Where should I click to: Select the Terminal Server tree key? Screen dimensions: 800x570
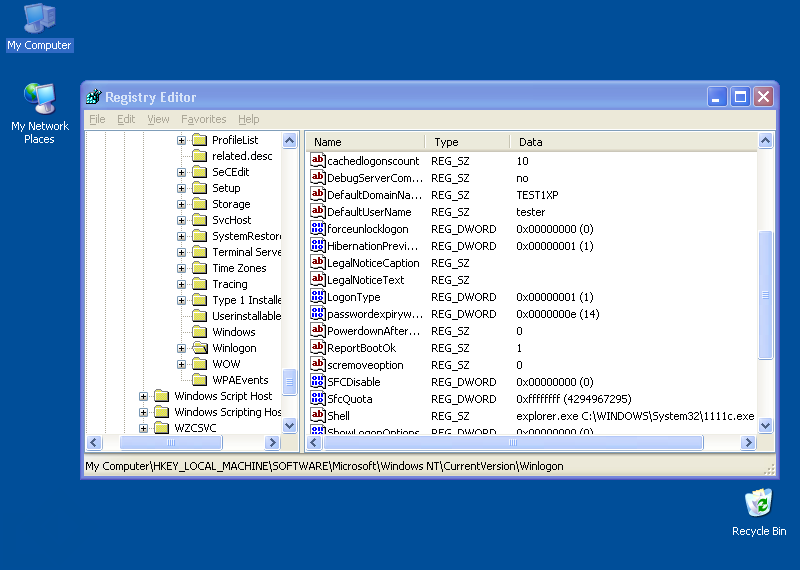246,252
